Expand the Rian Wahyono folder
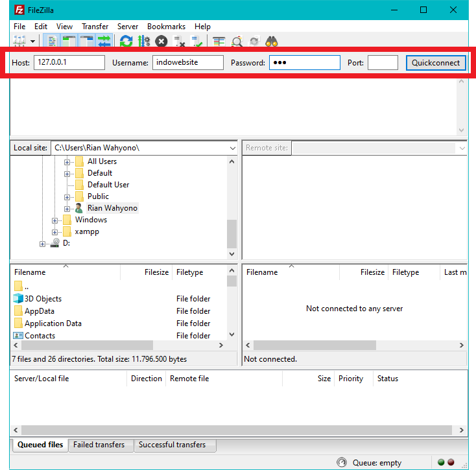The height and width of the screenshot is (470, 476). 67,209
